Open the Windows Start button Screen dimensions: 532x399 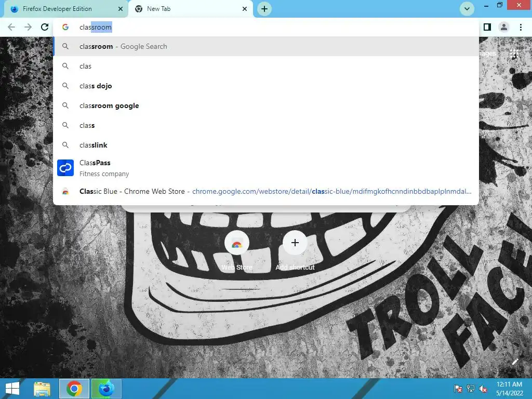coord(12,389)
